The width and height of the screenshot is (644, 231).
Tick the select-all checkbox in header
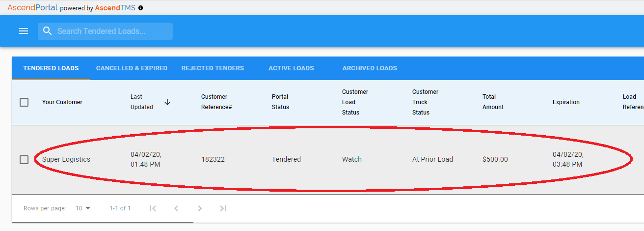(x=24, y=102)
